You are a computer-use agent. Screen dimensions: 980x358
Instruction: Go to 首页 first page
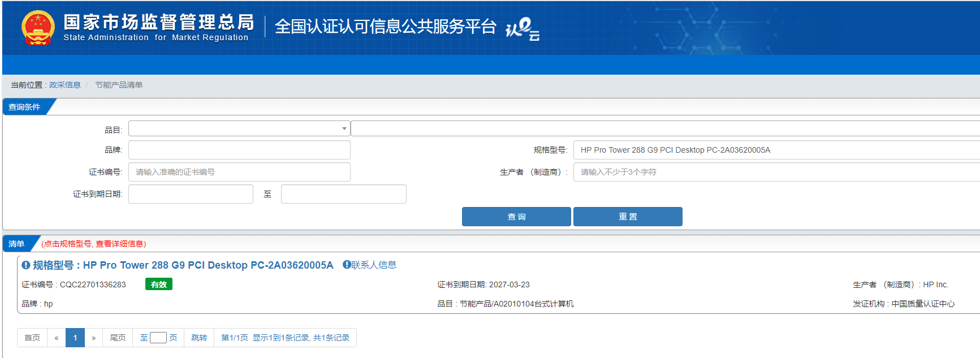(x=32, y=338)
